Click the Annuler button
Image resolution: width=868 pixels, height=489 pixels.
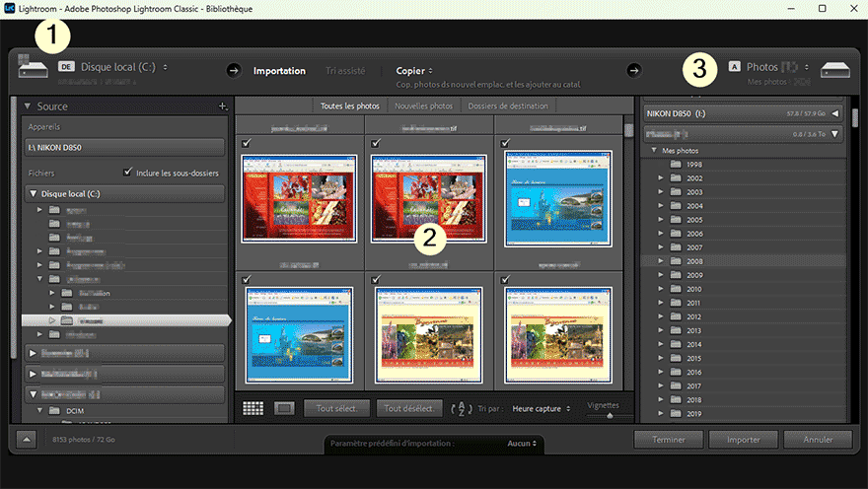(x=818, y=440)
